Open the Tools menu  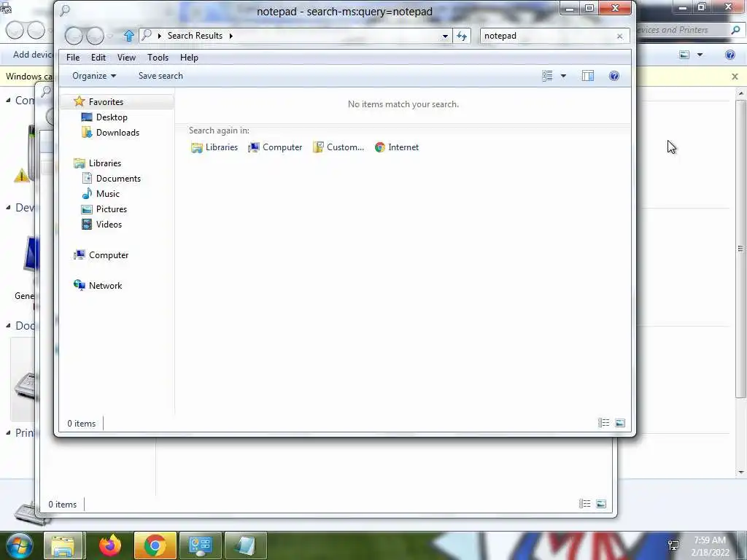(x=158, y=57)
